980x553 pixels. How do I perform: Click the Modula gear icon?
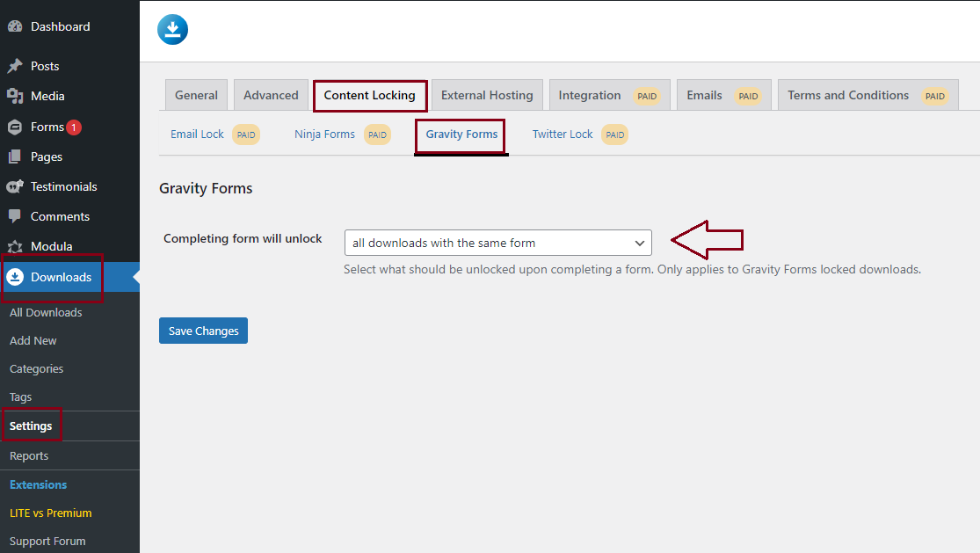[15, 246]
